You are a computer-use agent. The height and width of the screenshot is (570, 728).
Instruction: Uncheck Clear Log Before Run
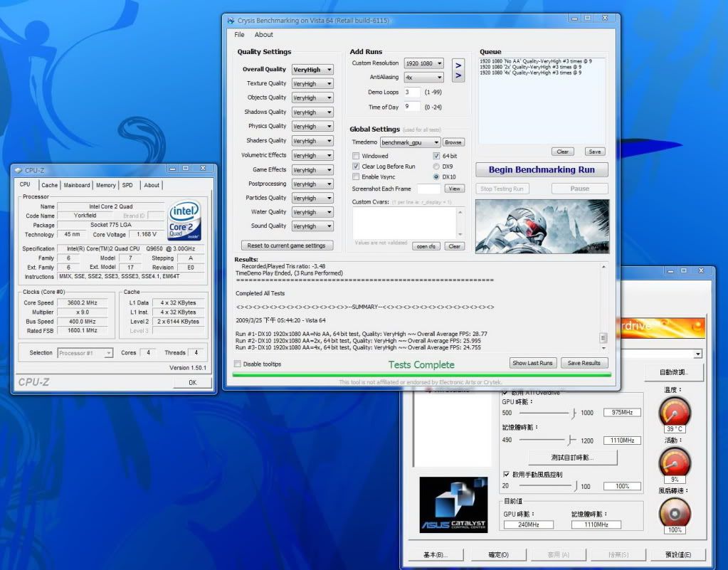click(x=356, y=167)
